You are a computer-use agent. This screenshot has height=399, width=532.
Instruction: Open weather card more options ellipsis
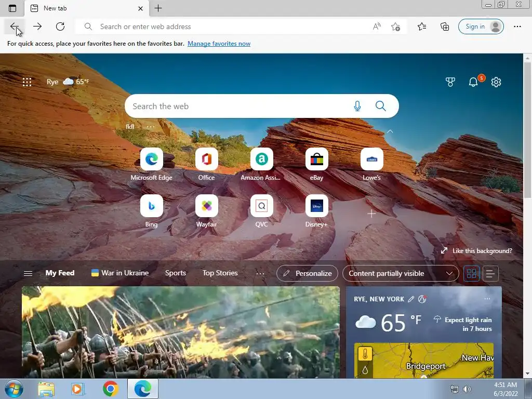(487, 299)
